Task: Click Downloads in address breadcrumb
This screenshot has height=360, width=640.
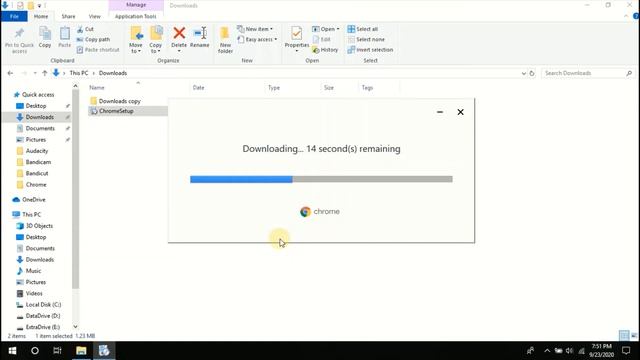Action: [113, 73]
